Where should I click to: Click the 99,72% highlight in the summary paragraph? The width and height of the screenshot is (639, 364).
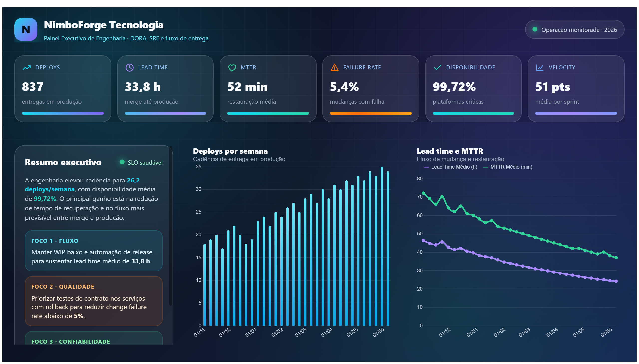pos(45,199)
